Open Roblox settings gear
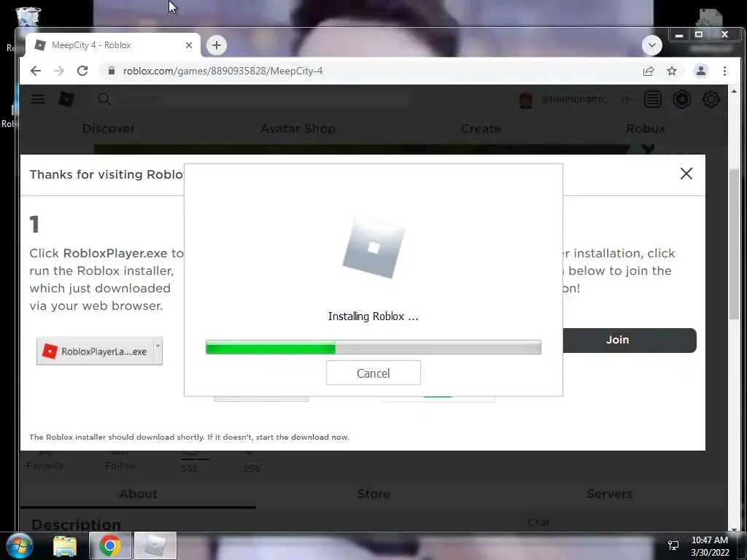The height and width of the screenshot is (560, 747). click(711, 99)
